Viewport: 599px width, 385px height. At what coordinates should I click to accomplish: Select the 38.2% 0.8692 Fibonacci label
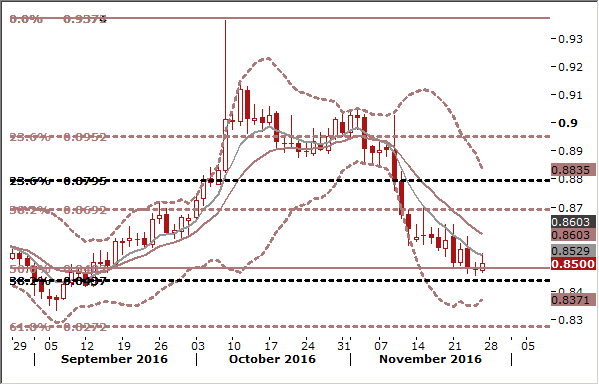click(58, 210)
